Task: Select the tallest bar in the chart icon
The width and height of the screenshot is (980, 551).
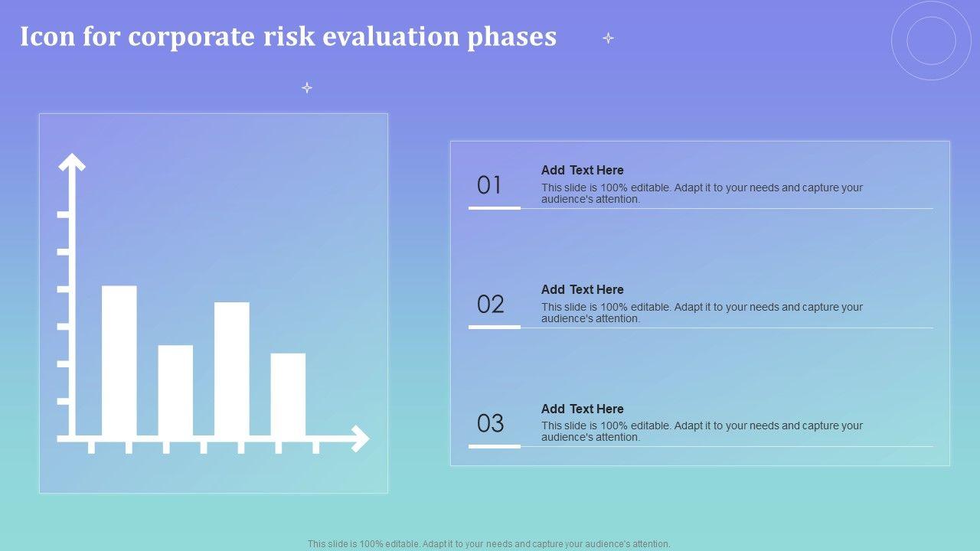Action: tap(119, 360)
